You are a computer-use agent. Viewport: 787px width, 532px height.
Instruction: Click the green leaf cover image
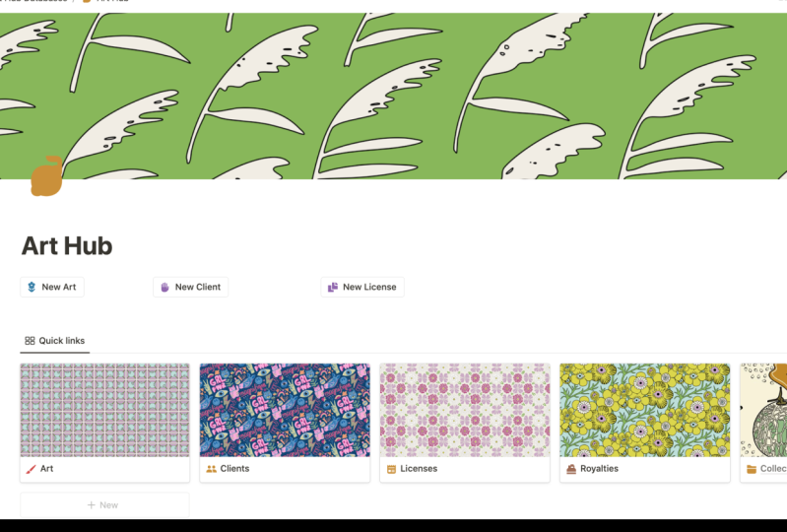tap(394, 96)
